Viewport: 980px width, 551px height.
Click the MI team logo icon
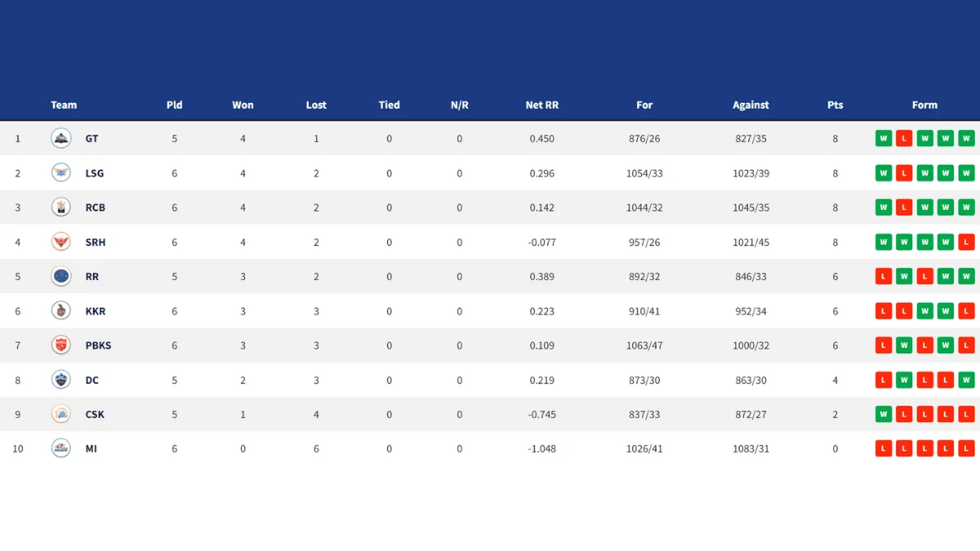61,448
